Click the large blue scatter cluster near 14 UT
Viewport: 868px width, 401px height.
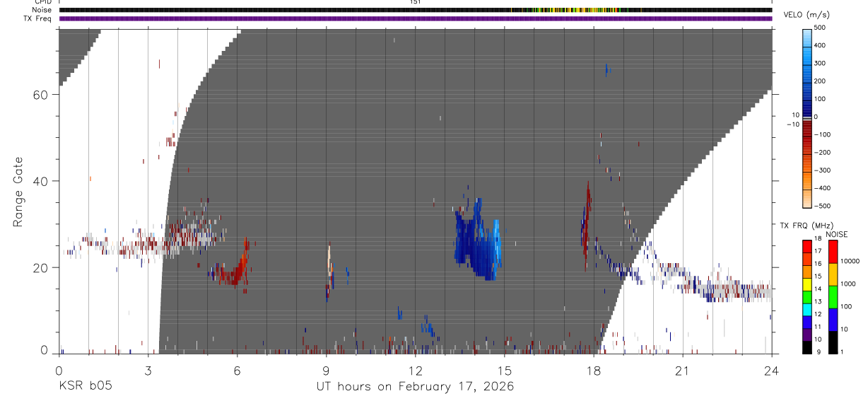coord(478,240)
